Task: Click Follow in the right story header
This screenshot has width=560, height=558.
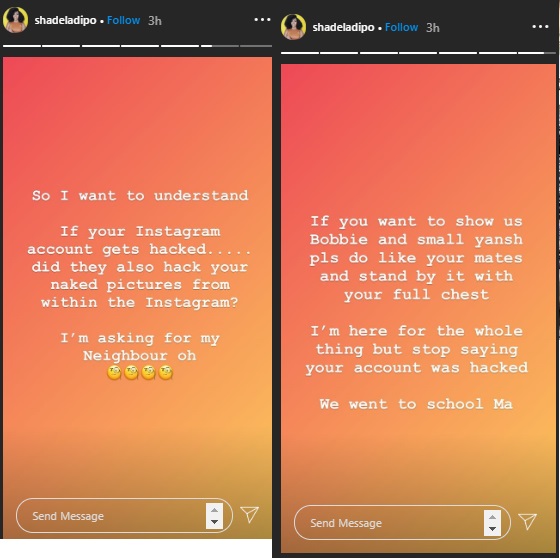Action: tap(401, 27)
